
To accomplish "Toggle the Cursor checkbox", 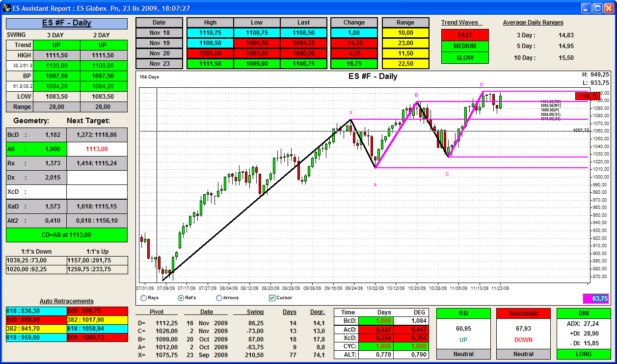I will click(272, 298).
